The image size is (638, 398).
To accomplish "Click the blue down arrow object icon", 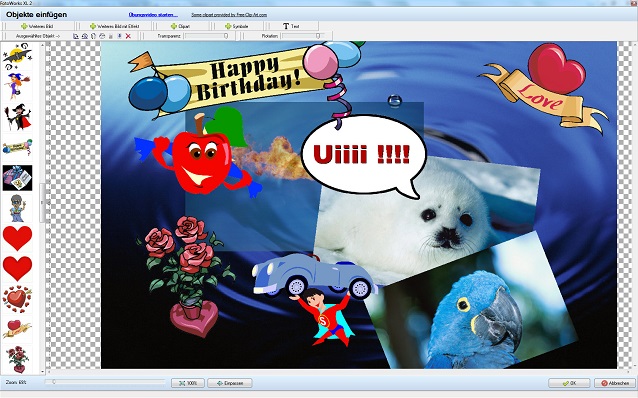I will (x=120, y=36).
